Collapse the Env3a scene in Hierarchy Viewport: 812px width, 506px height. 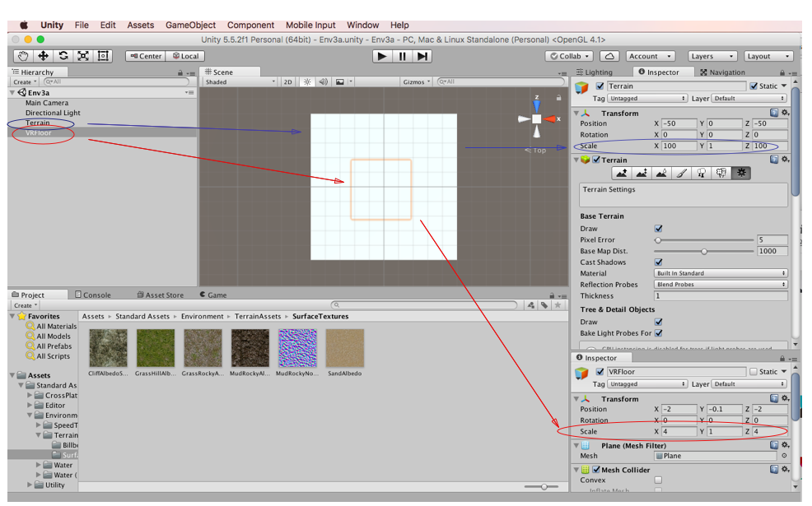click(12, 93)
